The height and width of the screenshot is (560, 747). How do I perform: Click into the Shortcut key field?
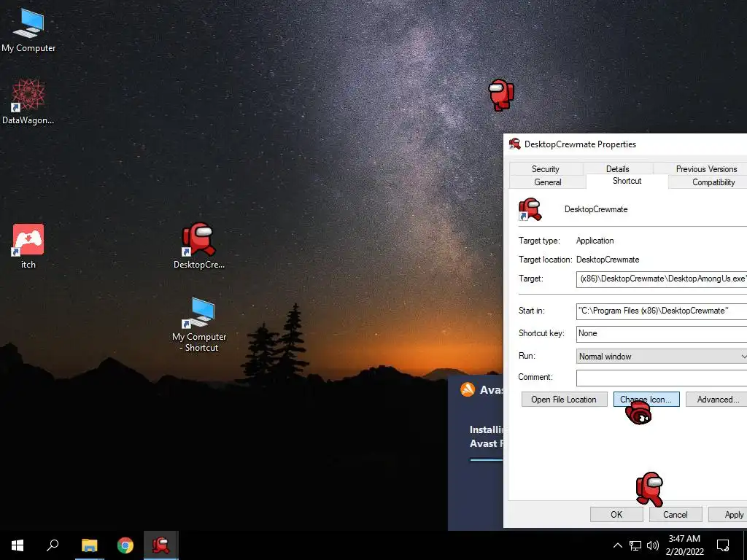click(x=662, y=333)
